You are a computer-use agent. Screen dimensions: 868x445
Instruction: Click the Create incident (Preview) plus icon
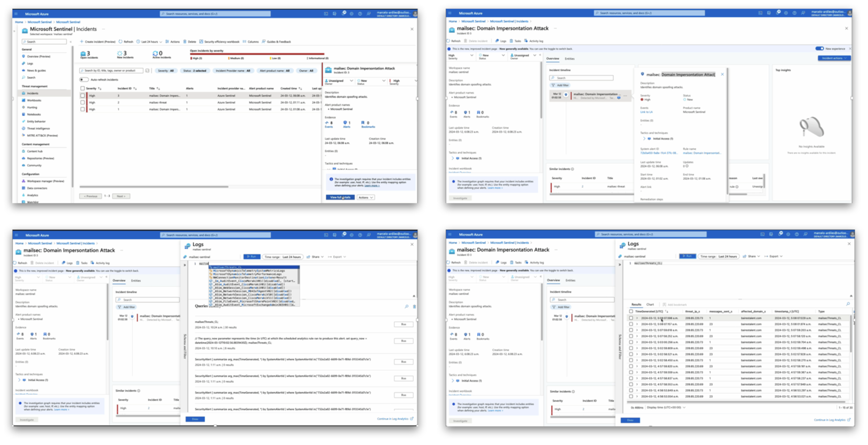click(x=82, y=42)
